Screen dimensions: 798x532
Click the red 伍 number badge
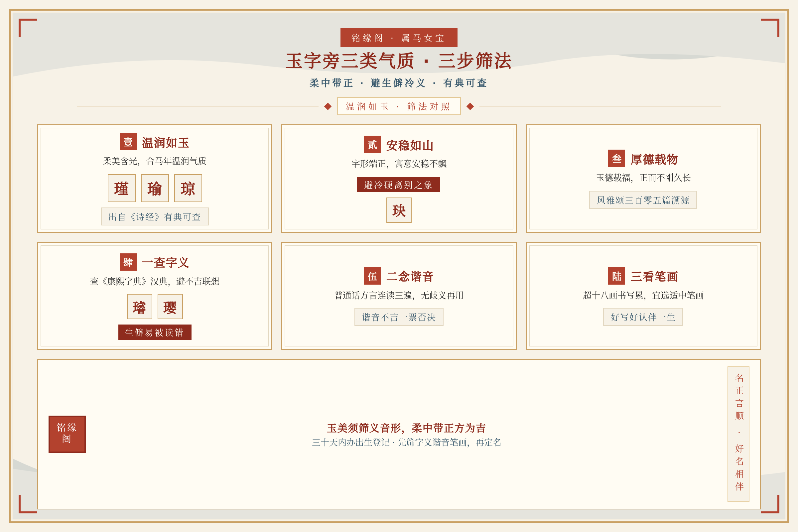[372, 276]
